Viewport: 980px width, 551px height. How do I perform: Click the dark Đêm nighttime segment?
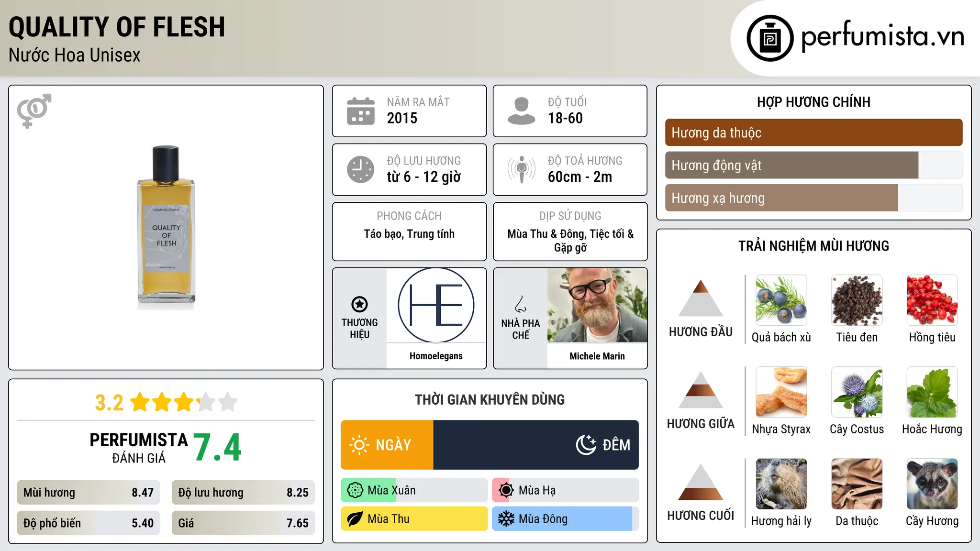(x=536, y=445)
